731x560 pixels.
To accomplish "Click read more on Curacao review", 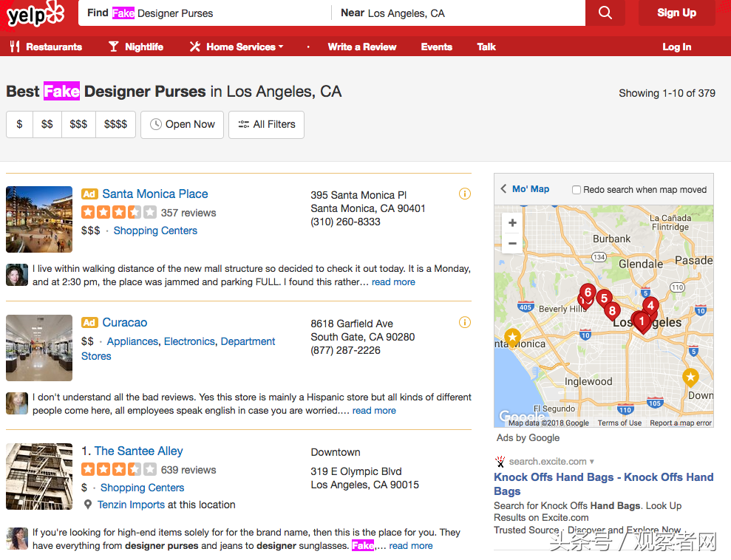I will [x=374, y=411].
